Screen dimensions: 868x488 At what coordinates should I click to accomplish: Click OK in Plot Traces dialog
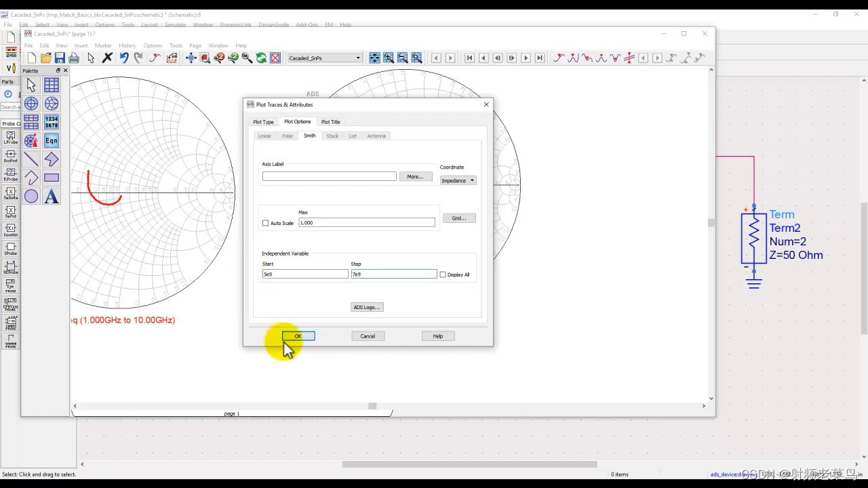pyautogui.click(x=298, y=336)
